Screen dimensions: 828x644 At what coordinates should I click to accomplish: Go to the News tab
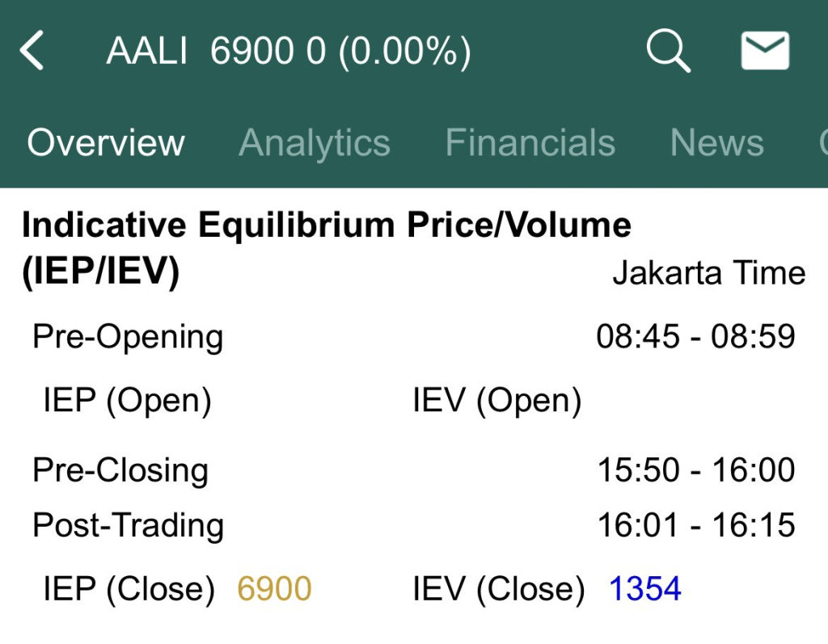[x=716, y=143]
